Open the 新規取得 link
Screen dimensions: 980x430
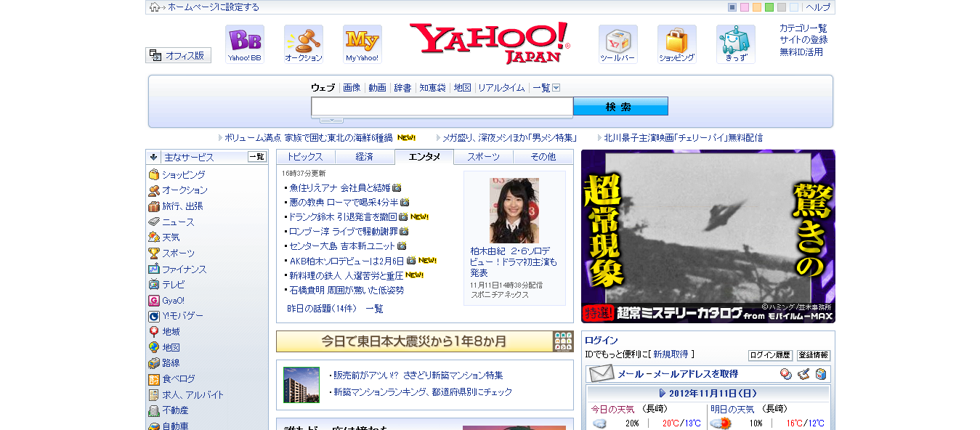[x=671, y=354]
